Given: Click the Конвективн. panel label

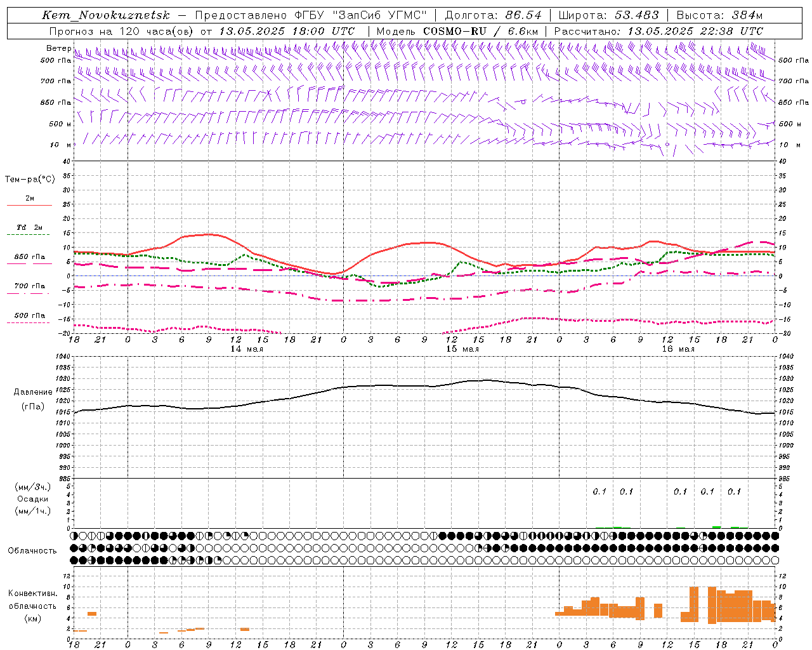Looking at the screenshot, I should click(x=33, y=593).
